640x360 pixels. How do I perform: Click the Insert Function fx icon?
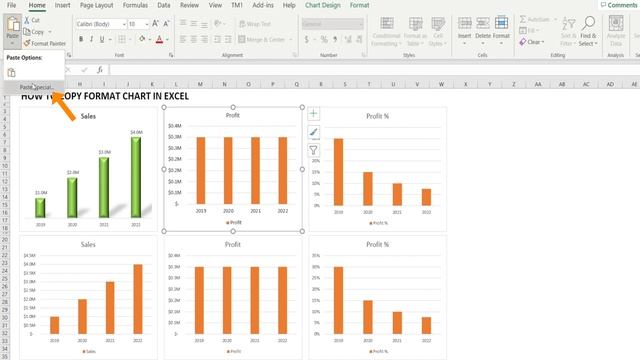(x=100, y=70)
